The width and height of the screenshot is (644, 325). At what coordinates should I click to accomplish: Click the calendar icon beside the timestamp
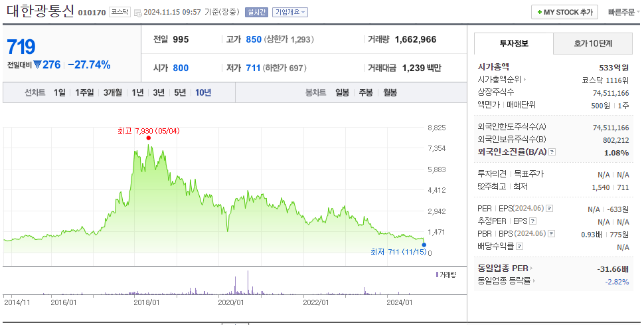pos(138,13)
